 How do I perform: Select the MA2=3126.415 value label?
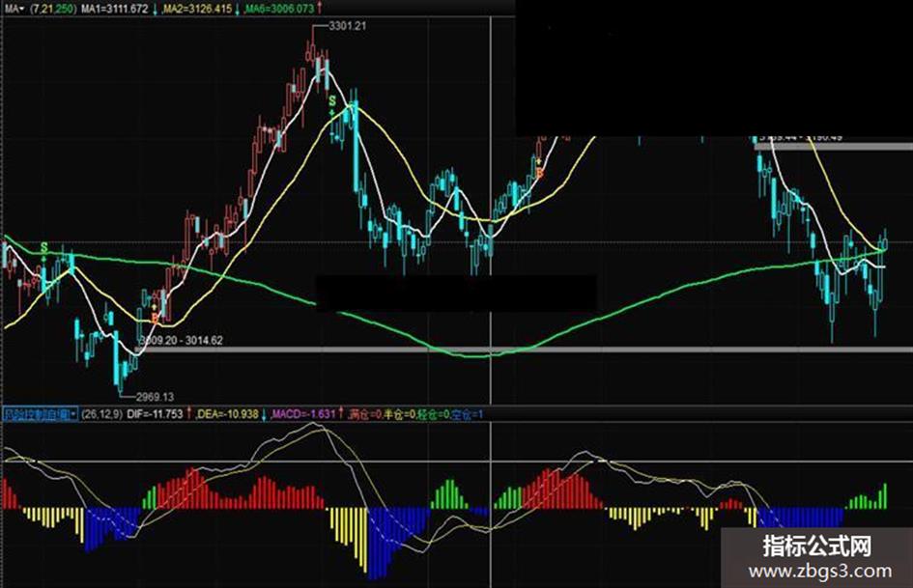197,9
